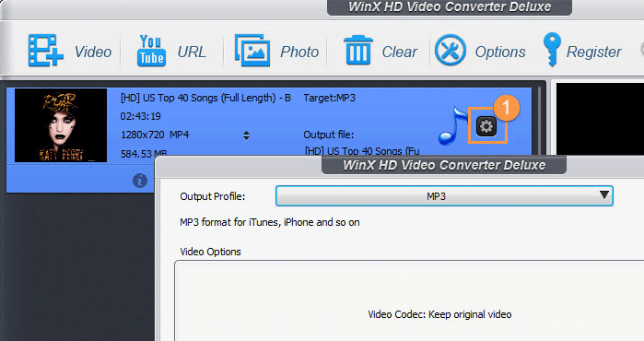Show file info via the info icon

(x=140, y=181)
